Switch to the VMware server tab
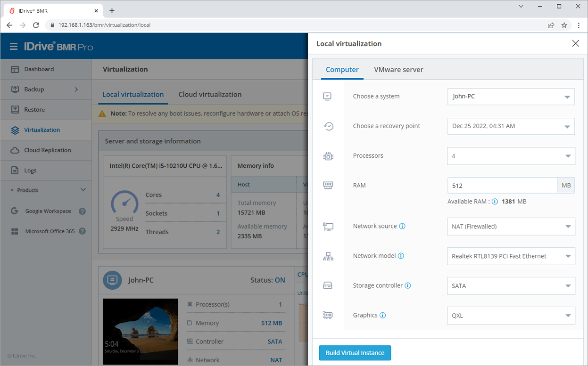 tap(398, 70)
